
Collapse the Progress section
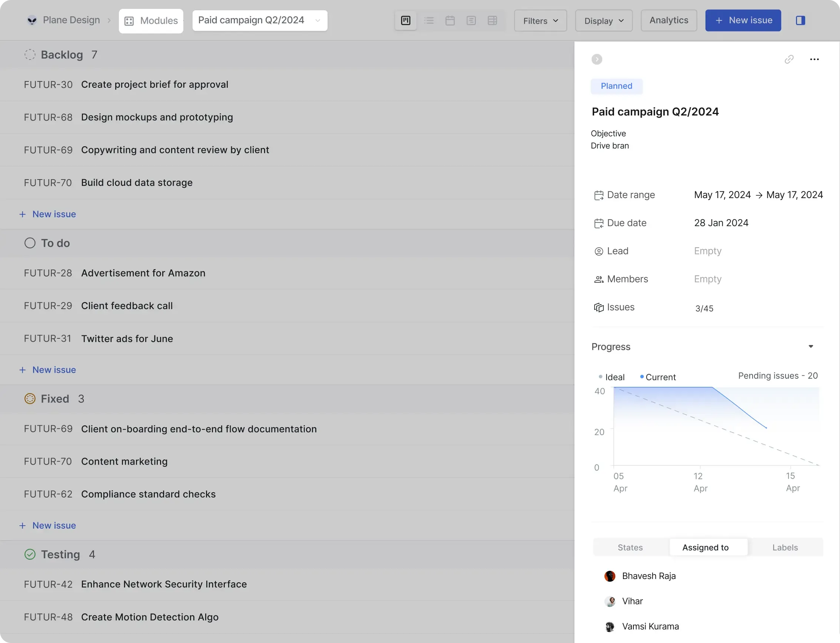[x=810, y=346]
